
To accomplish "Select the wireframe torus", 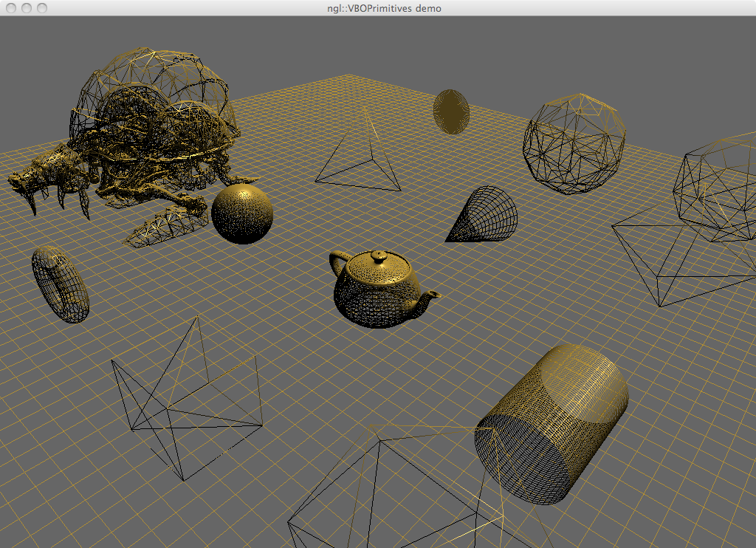I will tap(61, 284).
